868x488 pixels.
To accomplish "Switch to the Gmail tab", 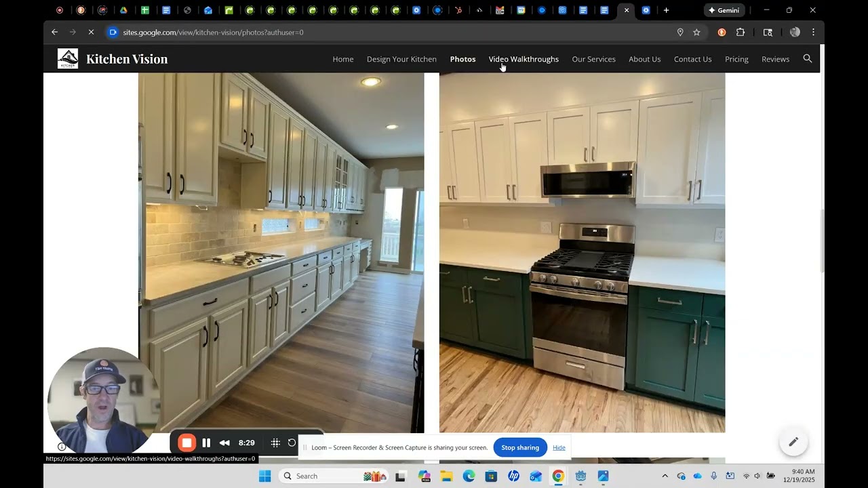I will click(500, 10).
